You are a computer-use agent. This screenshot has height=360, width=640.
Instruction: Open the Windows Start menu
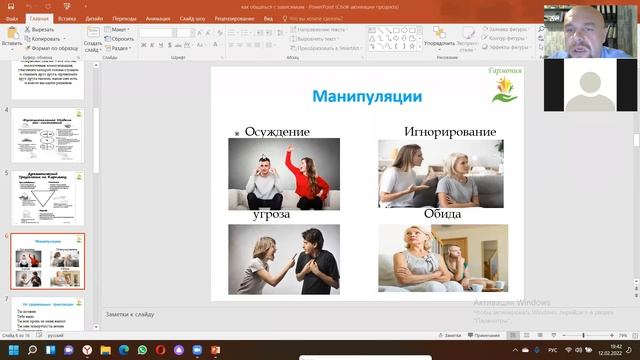pos(14,350)
